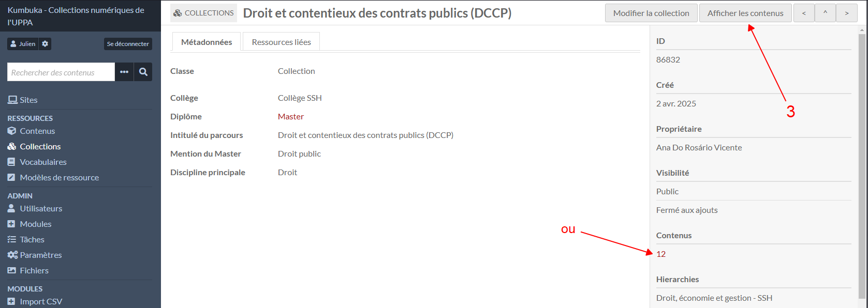Viewport: 868px width, 308px height.
Task: Open Import CSV module
Action: (41, 302)
